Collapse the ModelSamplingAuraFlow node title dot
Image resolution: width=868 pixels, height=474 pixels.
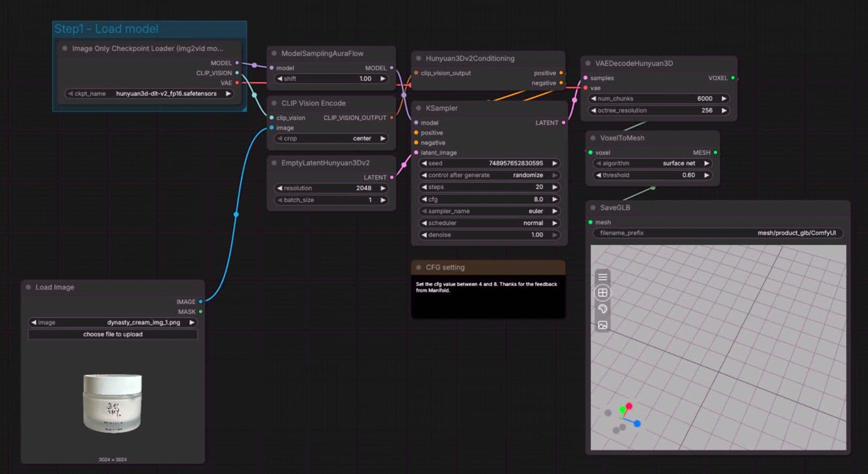[274, 53]
